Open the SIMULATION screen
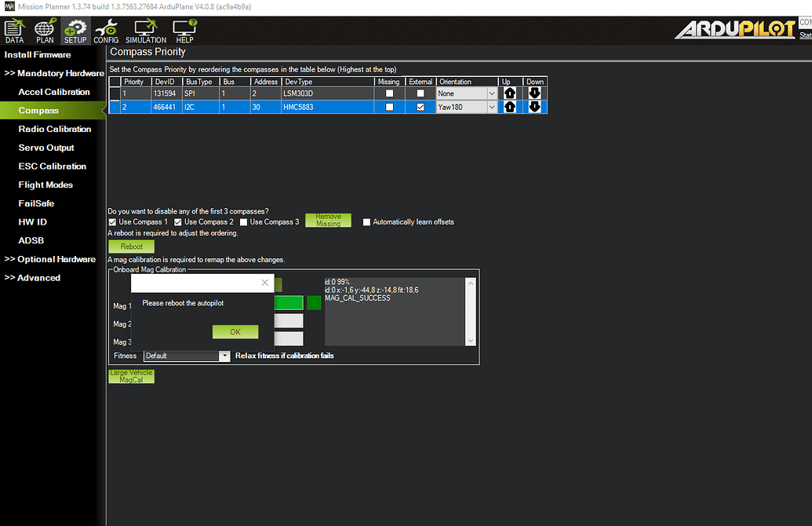This screenshot has width=812, height=526. coord(145,30)
